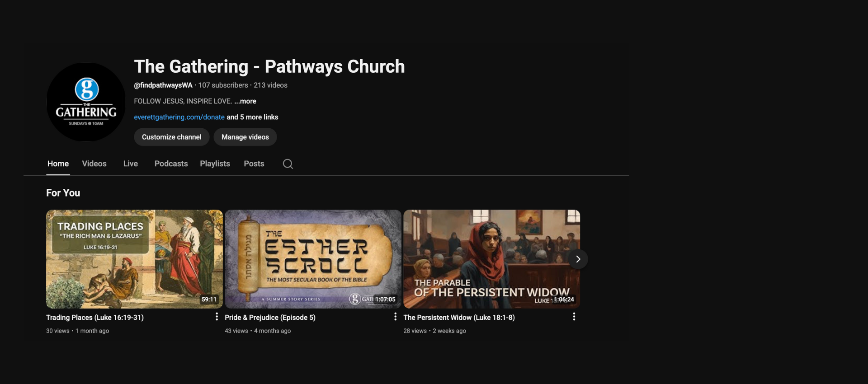Go to the Podcasts tab
Screen dimensions: 868x384
click(x=171, y=164)
